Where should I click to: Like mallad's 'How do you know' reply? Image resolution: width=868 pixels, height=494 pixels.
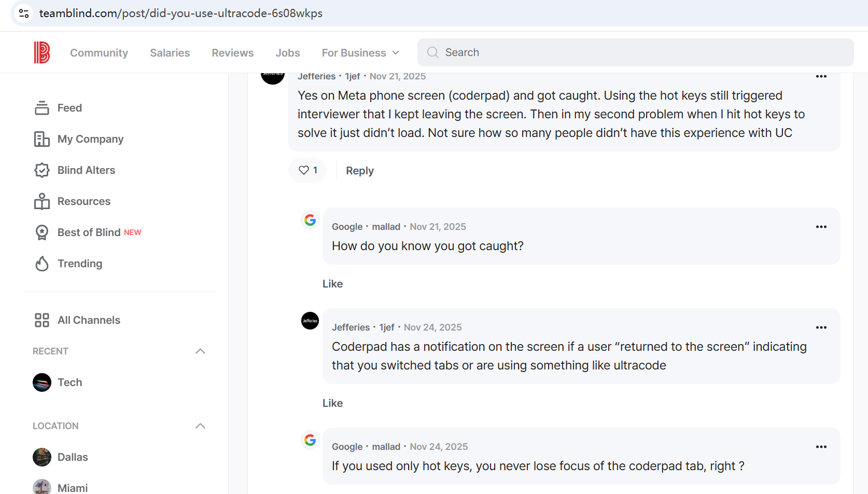point(332,284)
